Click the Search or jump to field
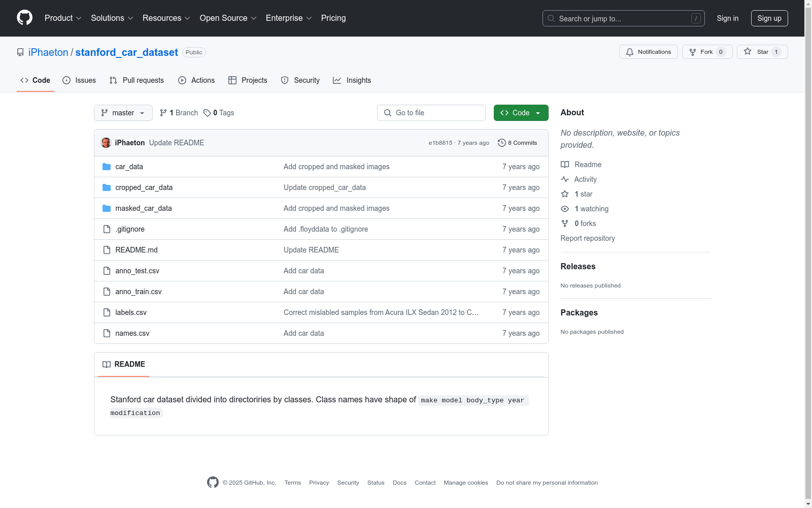The height and width of the screenshot is (508, 812). pyautogui.click(x=624, y=18)
